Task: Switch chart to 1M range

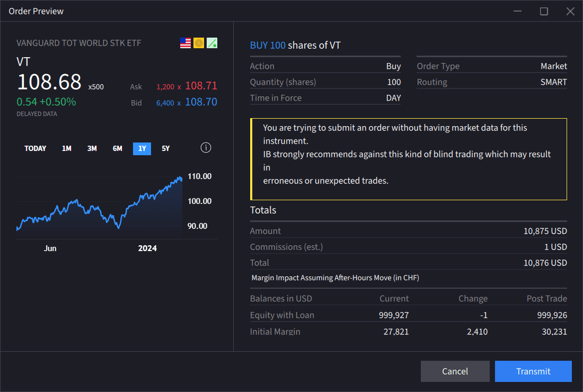Action: 66,149
